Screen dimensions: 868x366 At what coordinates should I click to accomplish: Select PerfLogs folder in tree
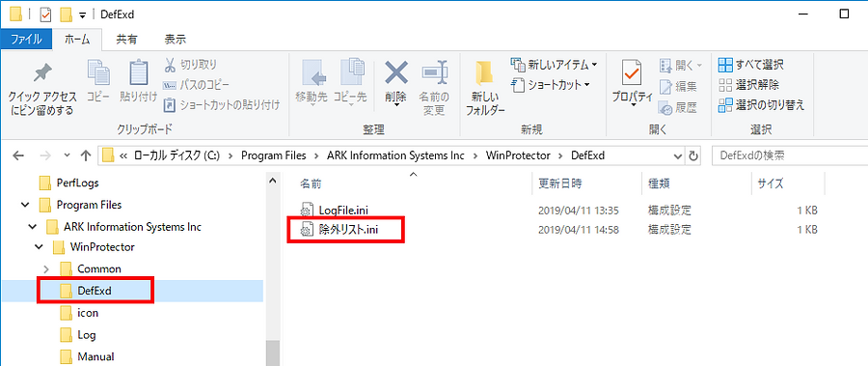click(69, 183)
